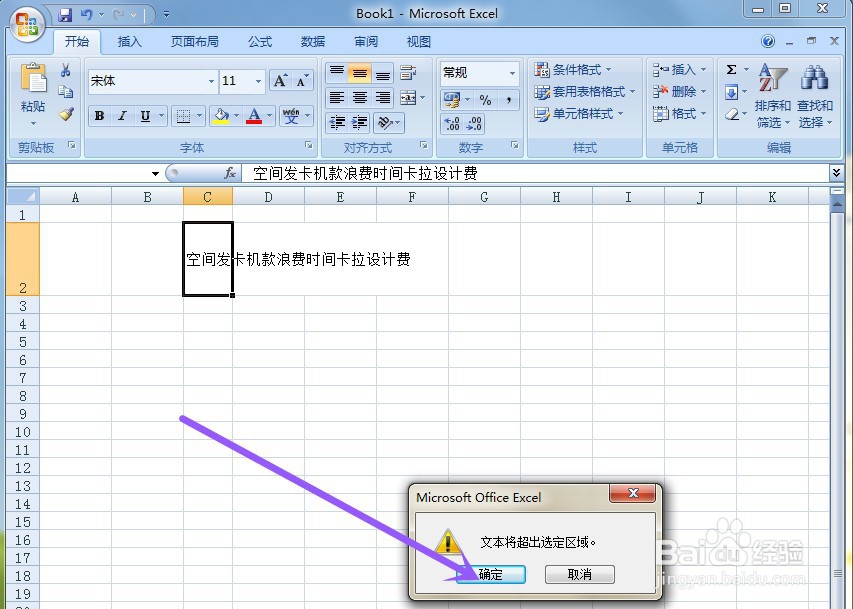The image size is (853, 609).
Task: Switch to 数据 ribbon tab
Action: [x=313, y=42]
